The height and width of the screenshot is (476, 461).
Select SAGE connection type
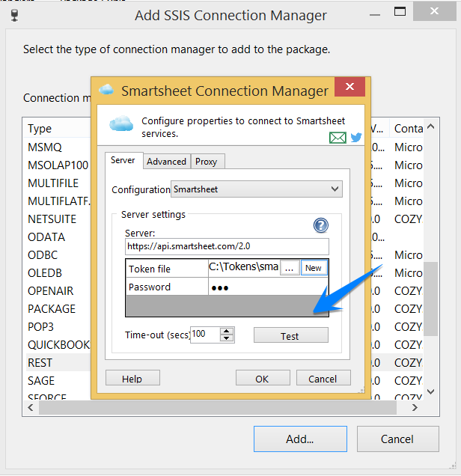pyautogui.click(x=41, y=380)
